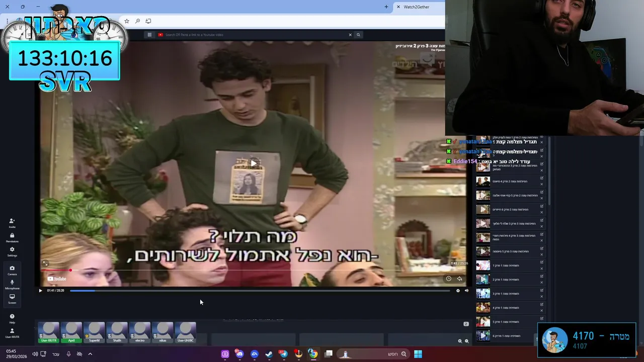Click the number 2 badge above zoom icons
Image resolution: width=644 pixels, height=362 pixels.
(466, 324)
